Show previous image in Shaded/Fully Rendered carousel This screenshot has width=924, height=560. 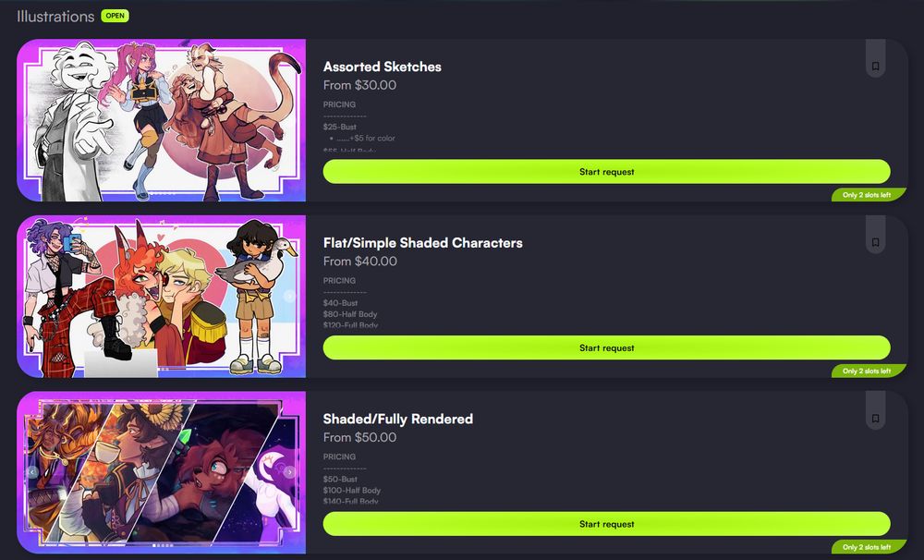33,472
